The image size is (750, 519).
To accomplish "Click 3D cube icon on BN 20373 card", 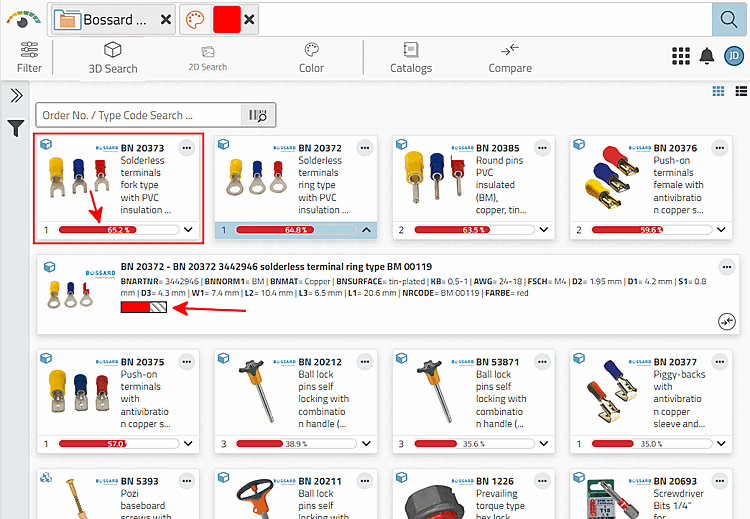I will (x=46, y=144).
